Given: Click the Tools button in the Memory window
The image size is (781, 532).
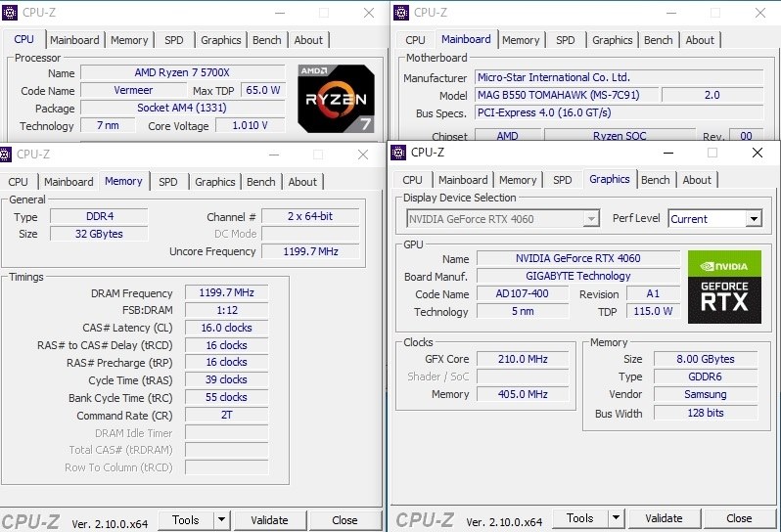Looking at the screenshot, I should [x=186, y=520].
